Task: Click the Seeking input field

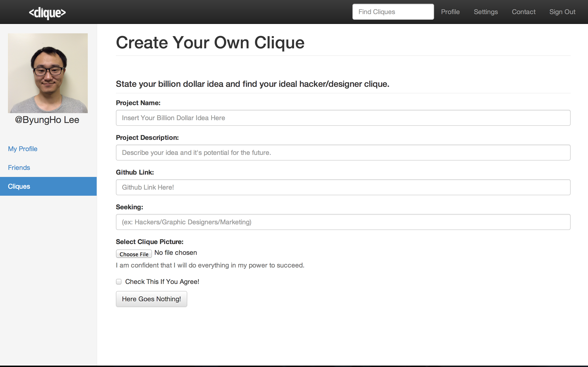Action: point(343,222)
